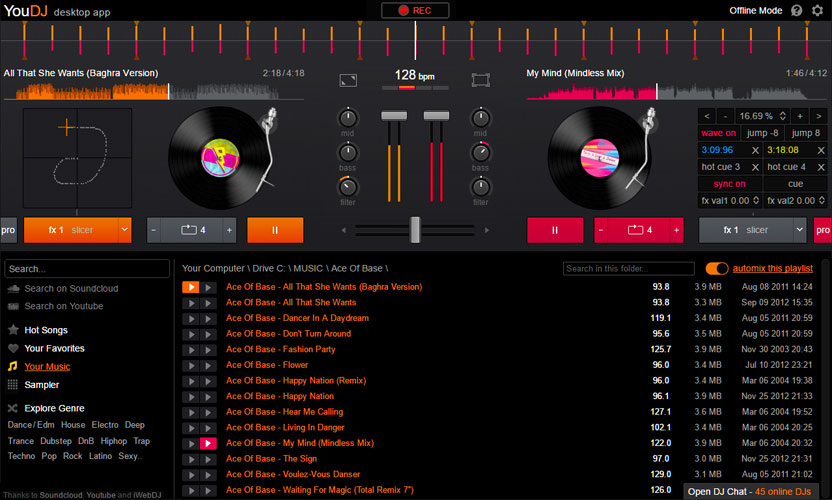Click the right channel volume fader
Screen dimensions: 832x500
click(x=436, y=116)
